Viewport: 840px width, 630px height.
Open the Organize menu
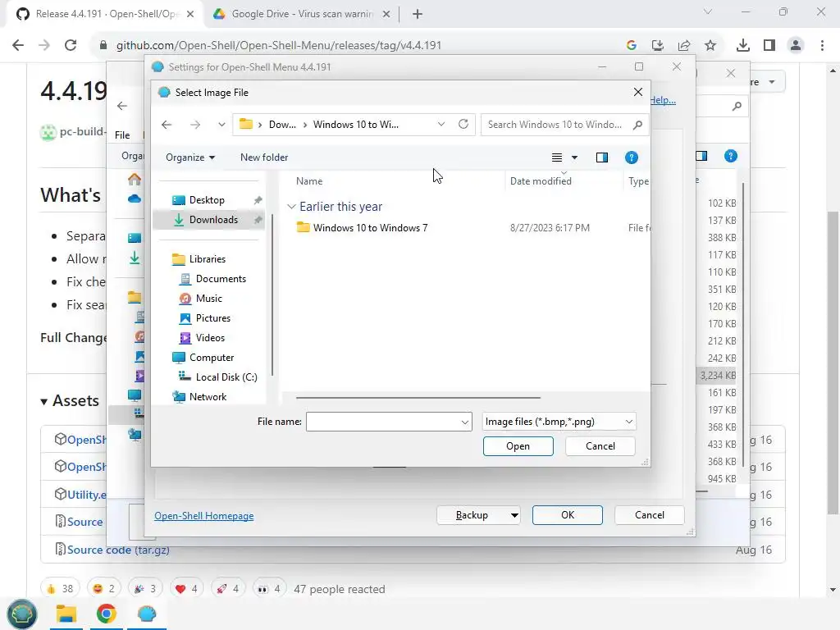(190, 157)
